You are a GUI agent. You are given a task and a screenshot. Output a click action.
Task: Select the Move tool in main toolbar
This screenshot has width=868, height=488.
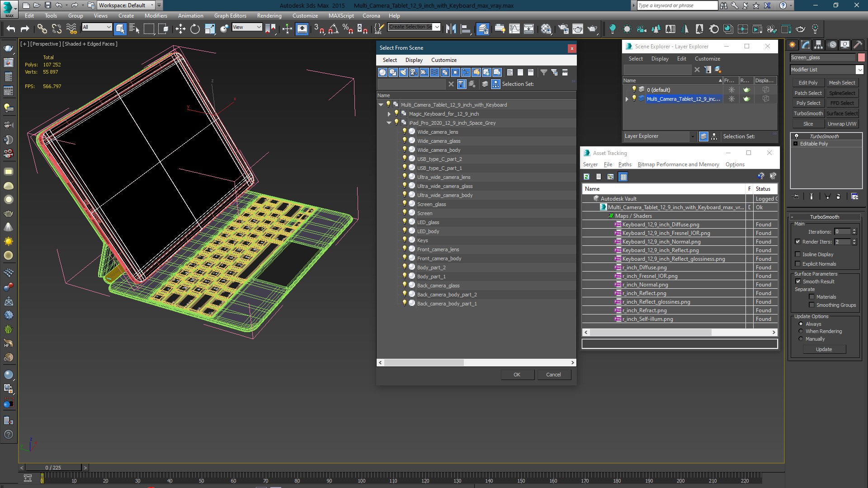click(x=180, y=29)
